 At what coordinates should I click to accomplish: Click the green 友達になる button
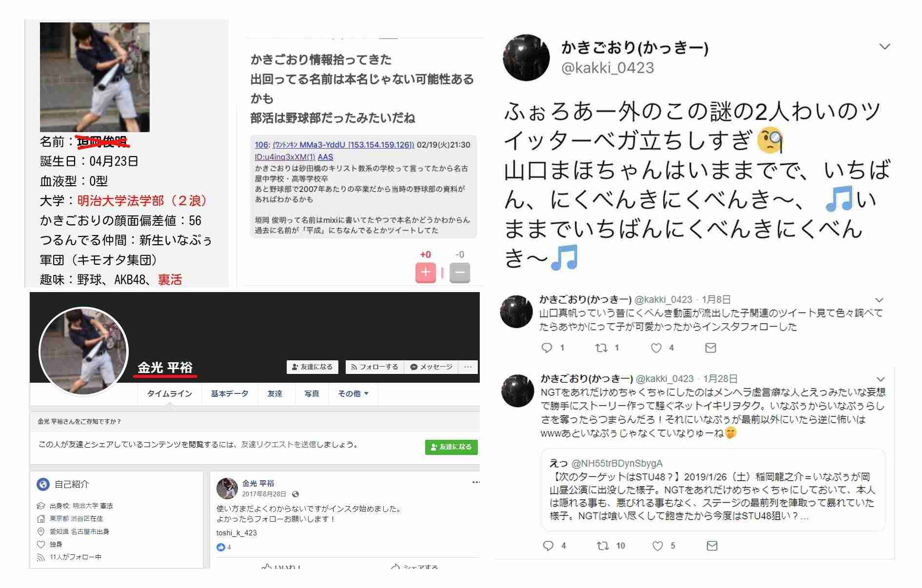click(451, 447)
